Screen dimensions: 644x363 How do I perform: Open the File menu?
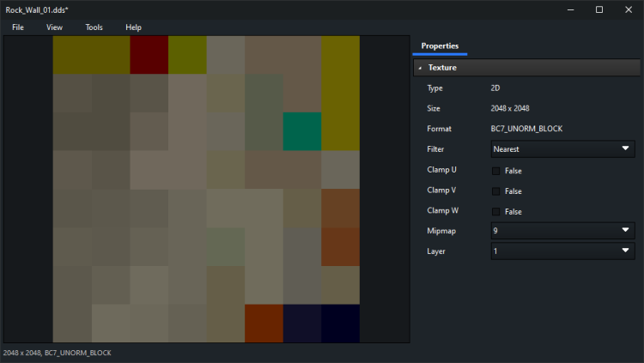pyautogui.click(x=18, y=27)
